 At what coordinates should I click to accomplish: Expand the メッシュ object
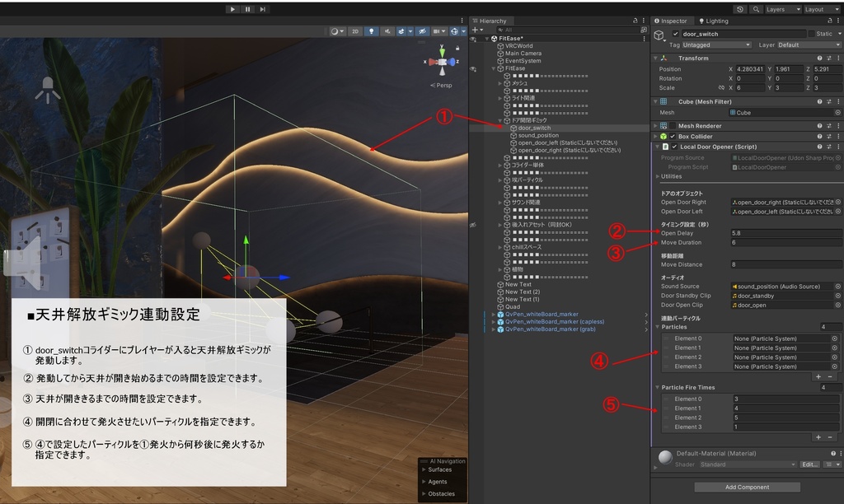coord(500,83)
